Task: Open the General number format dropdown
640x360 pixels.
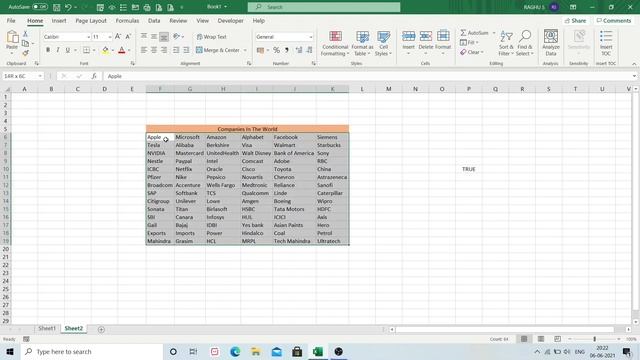Action: pos(311,37)
